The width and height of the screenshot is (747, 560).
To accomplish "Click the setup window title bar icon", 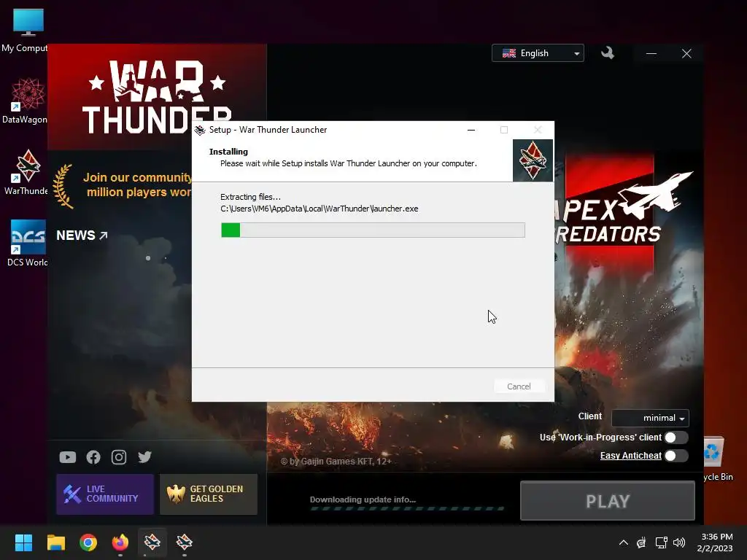I will [x=200, y=130].
